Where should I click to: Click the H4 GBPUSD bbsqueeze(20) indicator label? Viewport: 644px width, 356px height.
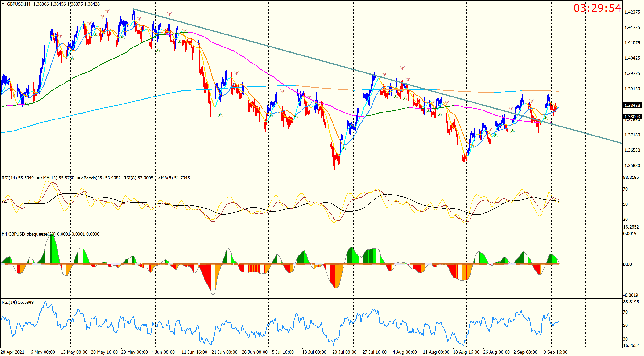click(50, 234)
